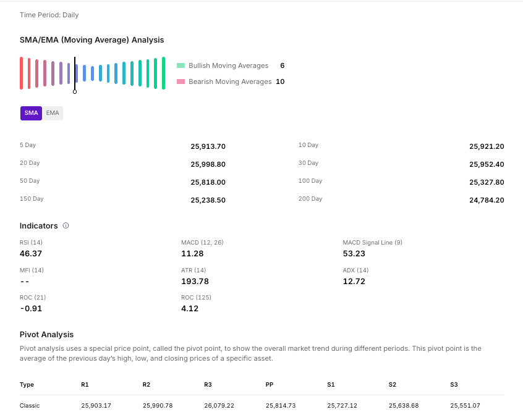
Task: Click the ATR (14) value 193.78
Action: tap(195, 281)
